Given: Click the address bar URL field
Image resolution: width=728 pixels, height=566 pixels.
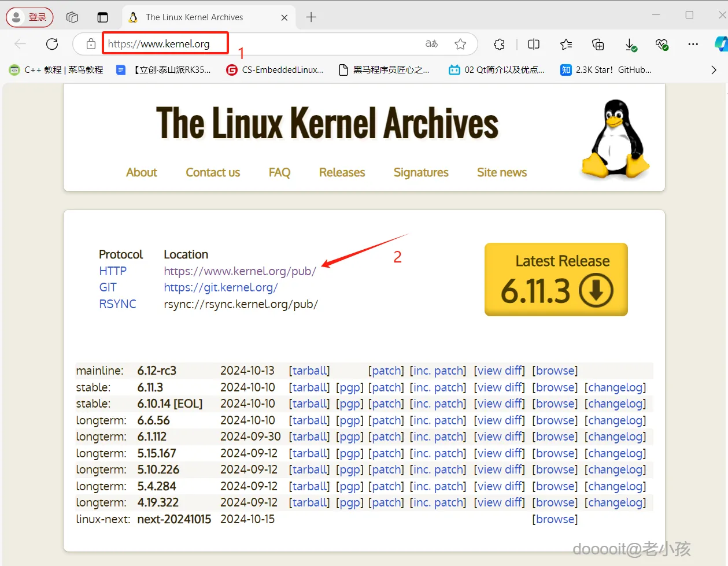Looking at the screenshot, I should [x=260, y=44].
